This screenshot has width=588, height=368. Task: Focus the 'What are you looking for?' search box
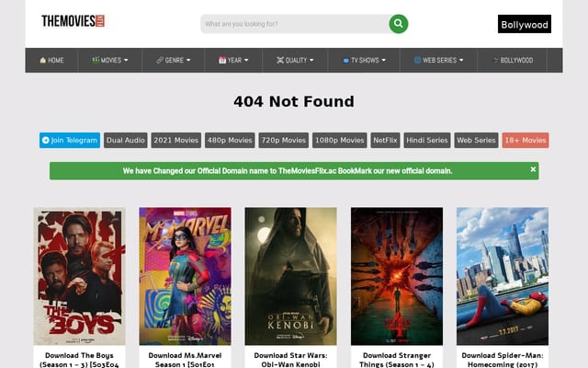click(x=296, y=24)
